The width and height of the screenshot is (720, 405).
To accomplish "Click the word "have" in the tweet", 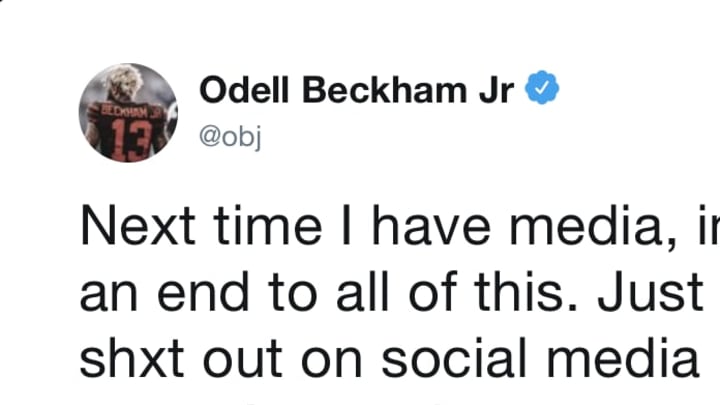I will point(431,227).
